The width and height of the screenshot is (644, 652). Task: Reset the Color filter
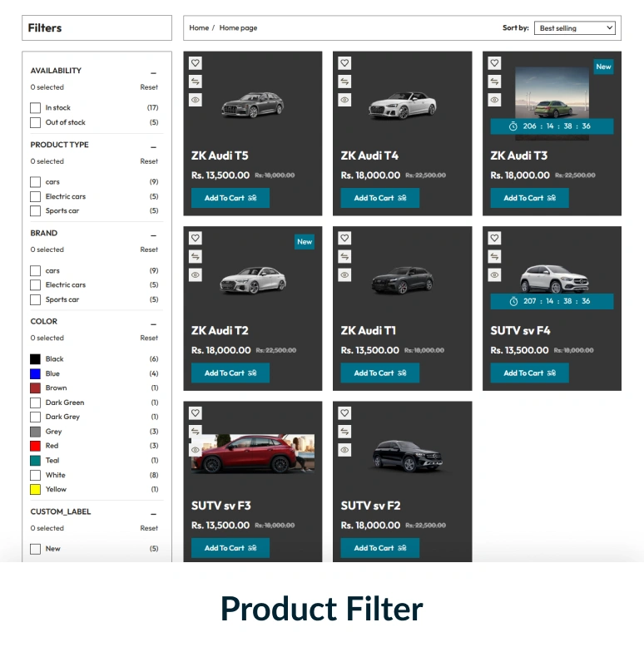pyautogui.click(x=149, y=338)
